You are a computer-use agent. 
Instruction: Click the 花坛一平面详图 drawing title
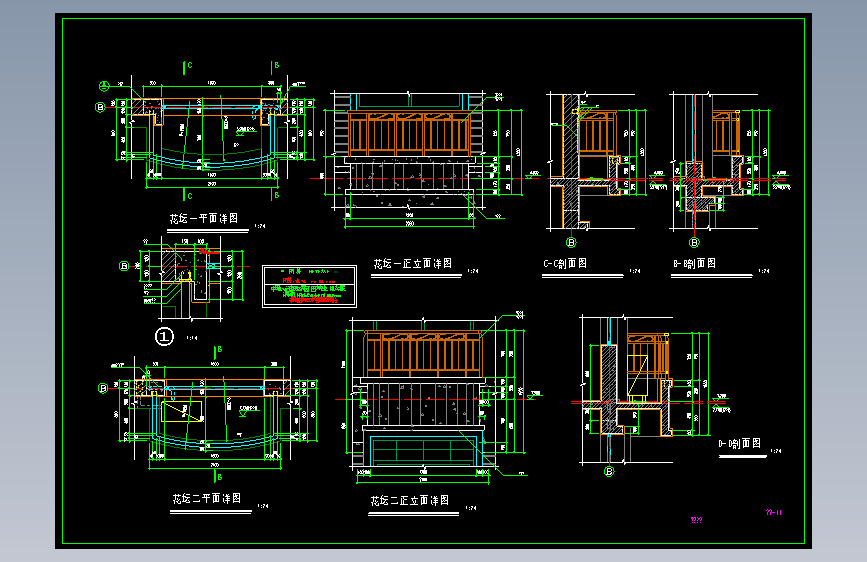pos(203,218)
